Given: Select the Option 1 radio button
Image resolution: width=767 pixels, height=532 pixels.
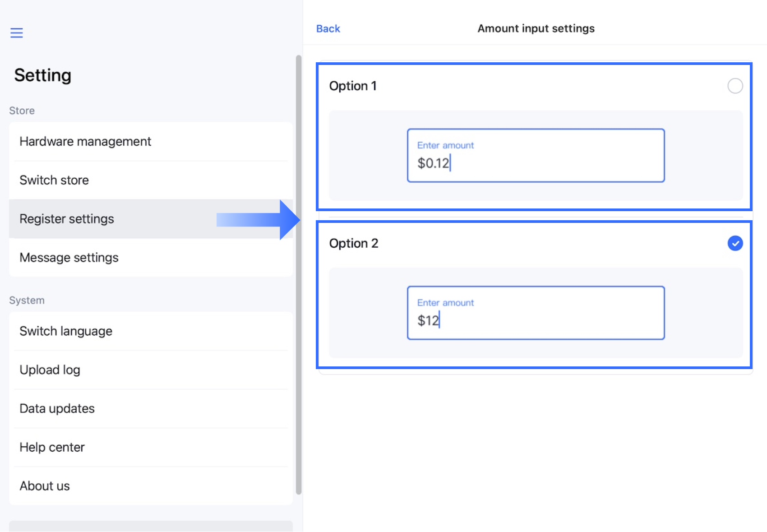Looking at the screenshot, I should point(735,86).
